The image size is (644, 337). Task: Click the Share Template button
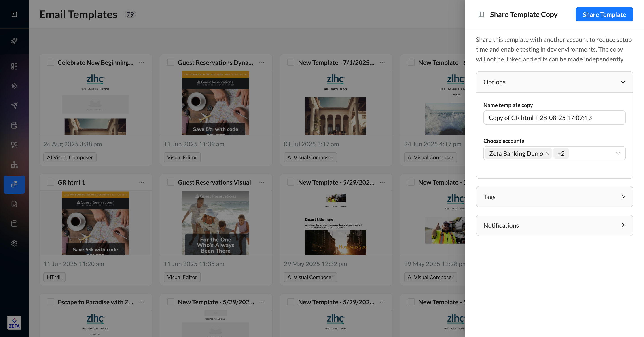pos(604,15)
